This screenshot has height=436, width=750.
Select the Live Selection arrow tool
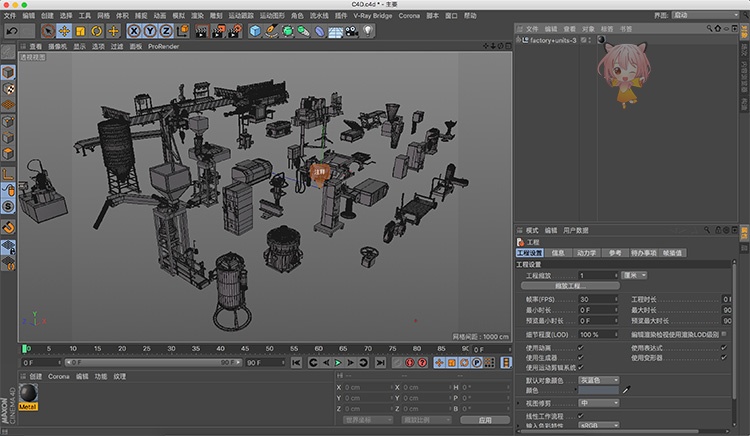point(48,31)
